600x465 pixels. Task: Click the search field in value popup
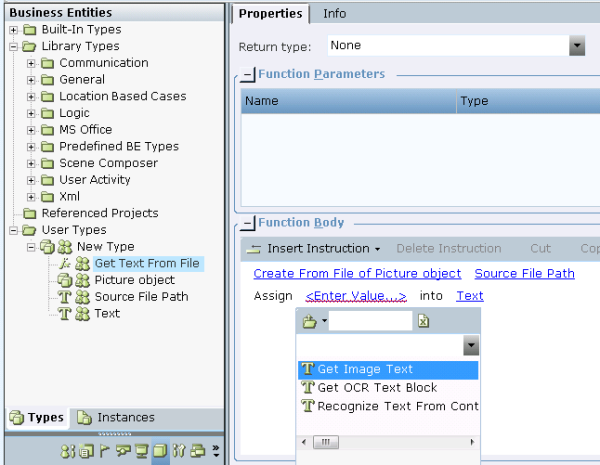pyautogui.click(x=370, y=321)
